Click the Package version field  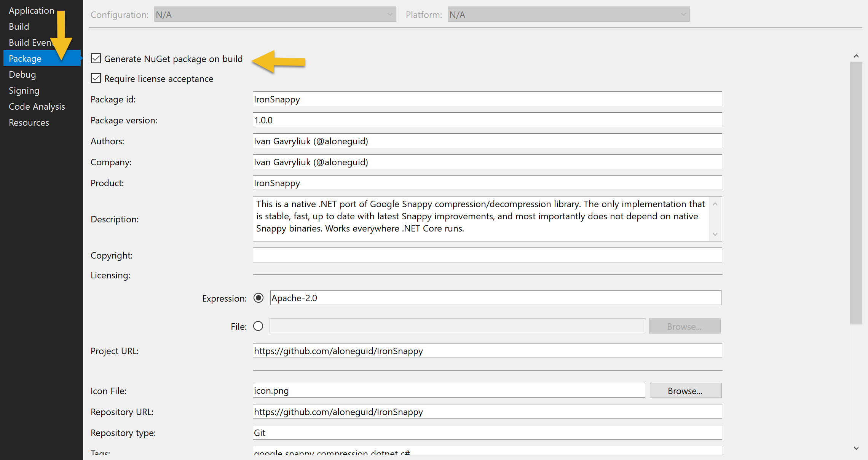487,120
